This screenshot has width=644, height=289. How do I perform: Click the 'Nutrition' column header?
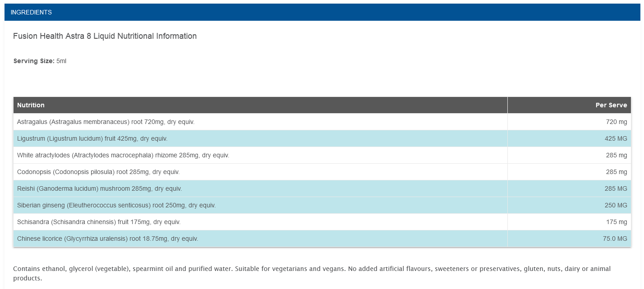(260, 105)
